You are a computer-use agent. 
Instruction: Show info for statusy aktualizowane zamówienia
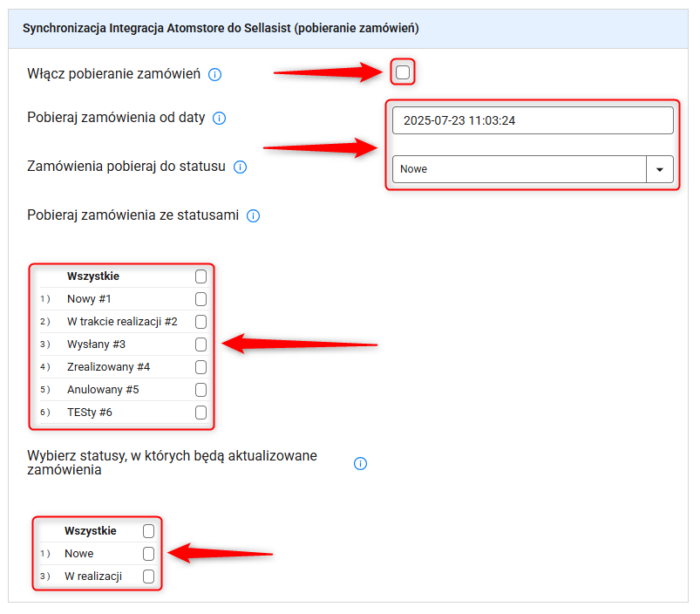(360, 463)
